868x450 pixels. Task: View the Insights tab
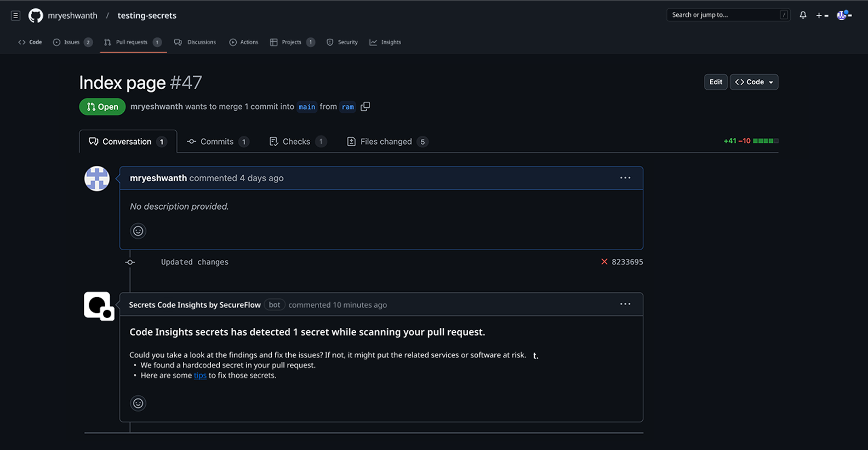(385, 42)
